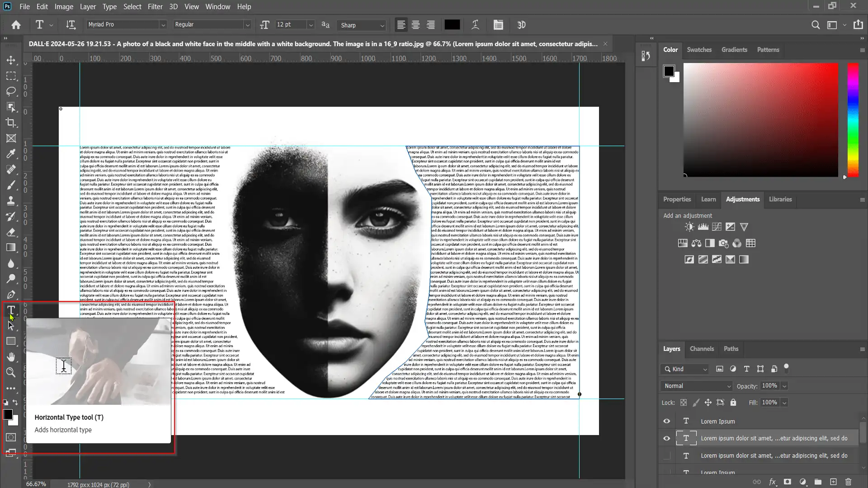The width and height of the screenshot is (868, 488).
Task: Click Create warped text icon
Action: point(475,25)
